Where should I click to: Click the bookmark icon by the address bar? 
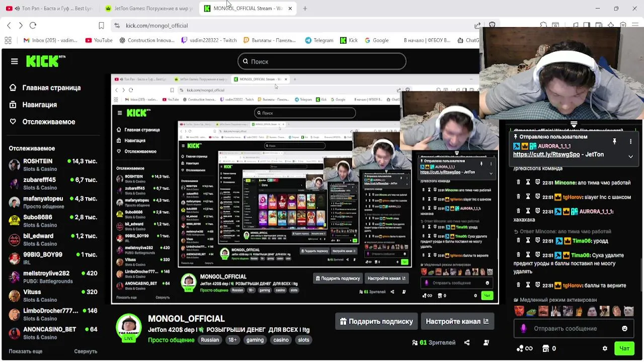(x=101, y=25)
